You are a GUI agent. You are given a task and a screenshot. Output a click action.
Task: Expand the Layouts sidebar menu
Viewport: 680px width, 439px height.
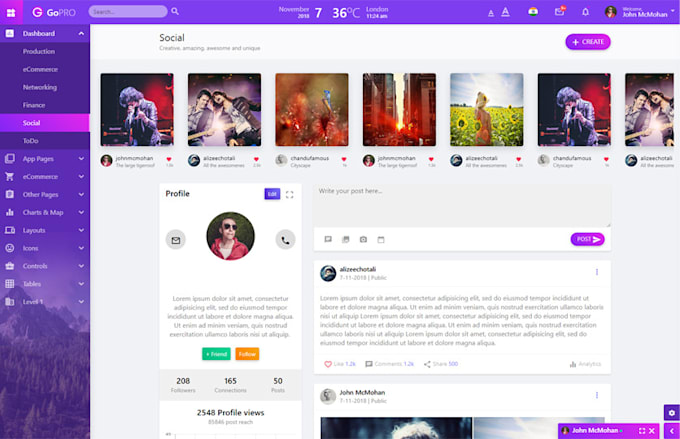45,230
